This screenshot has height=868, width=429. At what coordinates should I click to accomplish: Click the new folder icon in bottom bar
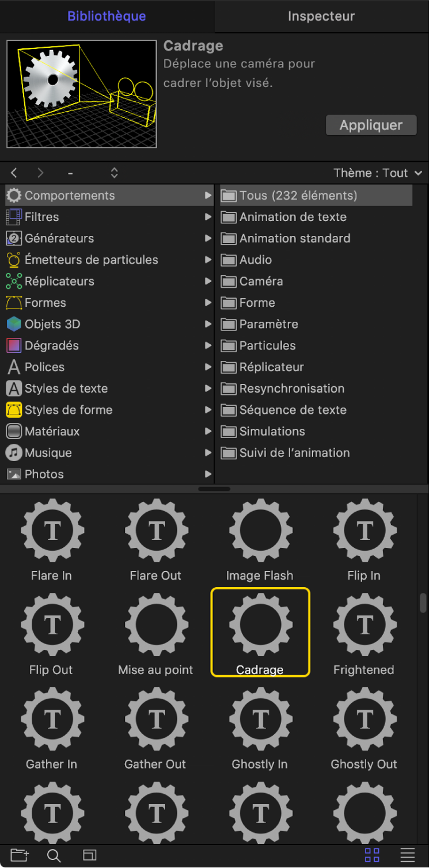19,855
